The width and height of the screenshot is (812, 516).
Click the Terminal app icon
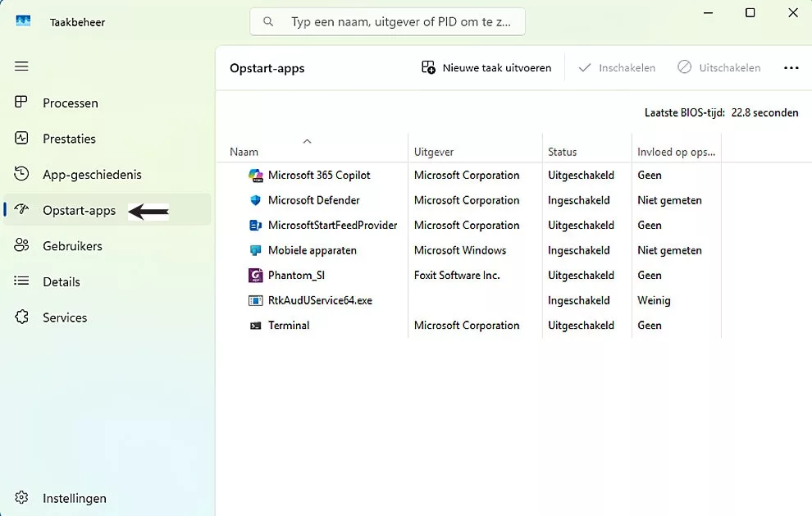(x=255, y=326)
